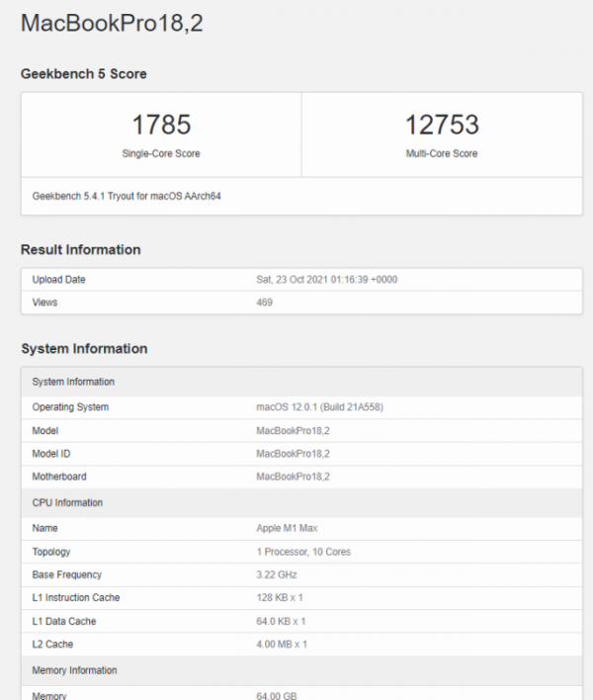Viewport: 593px width, 700px height.
Task: Click the Motherboard row label
Action: pos(58,477)
